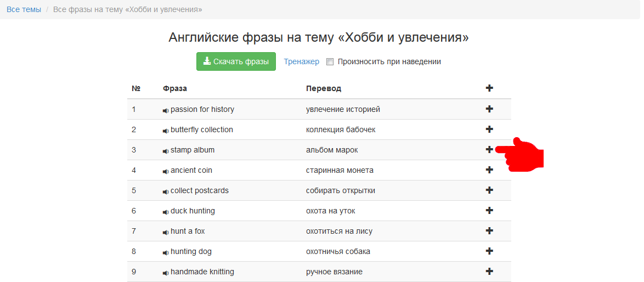Image resolution: width=644 pixels, height=282 pixels.
Task: Play audio for 'handmade knitting'
Action: [x=166, y=273]
